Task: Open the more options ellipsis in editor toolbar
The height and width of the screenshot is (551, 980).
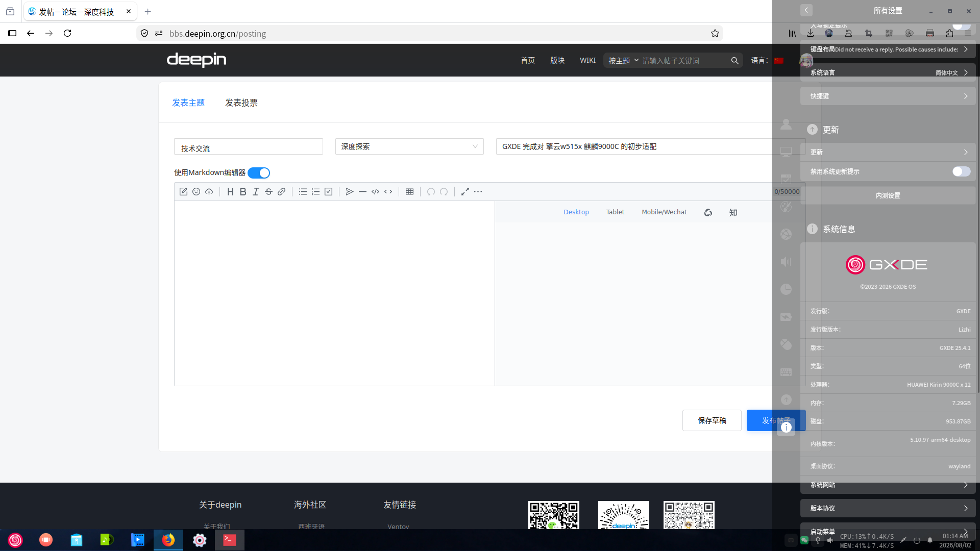Action: point(478,192)
